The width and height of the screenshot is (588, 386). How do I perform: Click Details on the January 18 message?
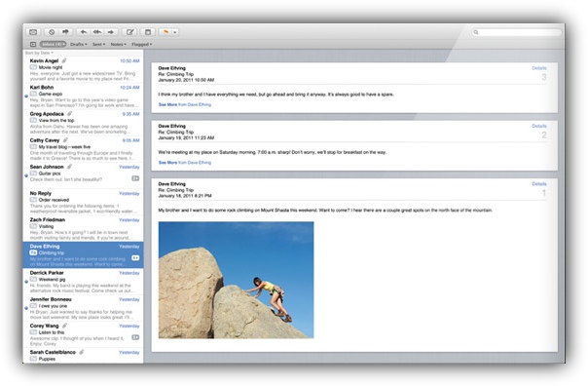[539, 184]
